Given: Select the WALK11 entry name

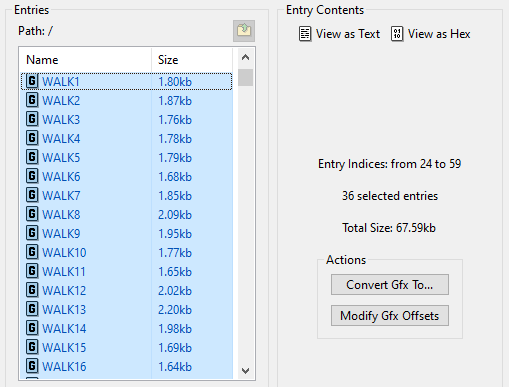Looking at the screenshot, I should pos(64,272).
